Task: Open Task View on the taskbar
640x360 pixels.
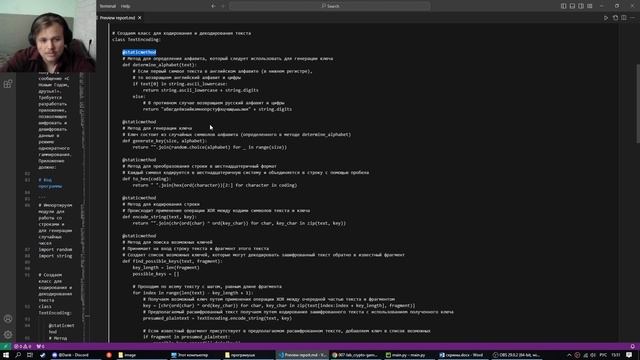Action: pos(30,355)
